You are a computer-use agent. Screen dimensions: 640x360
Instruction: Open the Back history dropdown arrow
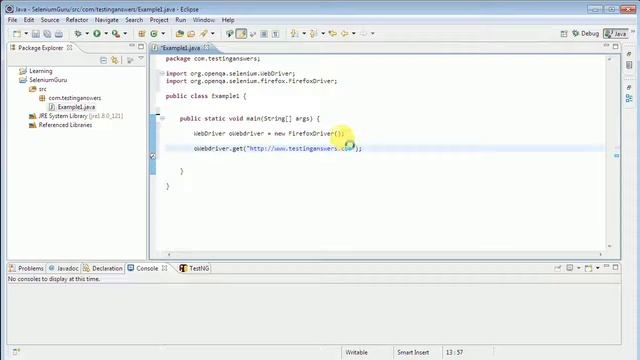pyautogui.click(x=354, y=34)
